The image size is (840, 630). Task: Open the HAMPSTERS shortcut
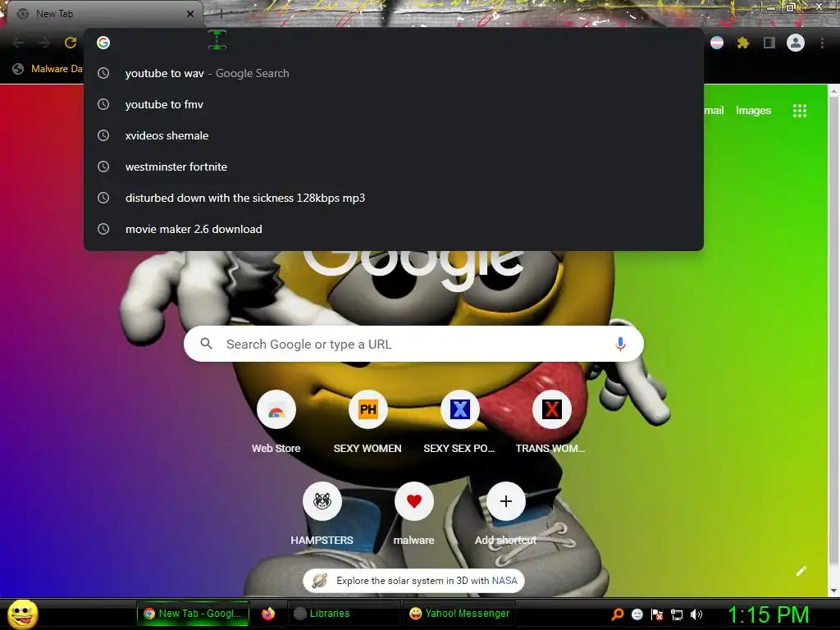[322, 501]
